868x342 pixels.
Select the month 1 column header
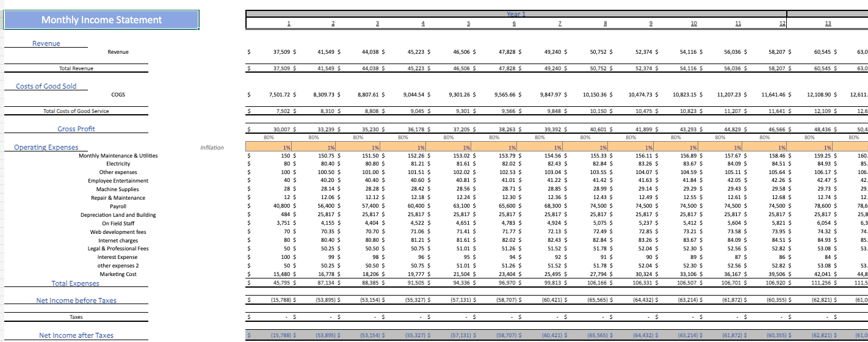point(289,23)
